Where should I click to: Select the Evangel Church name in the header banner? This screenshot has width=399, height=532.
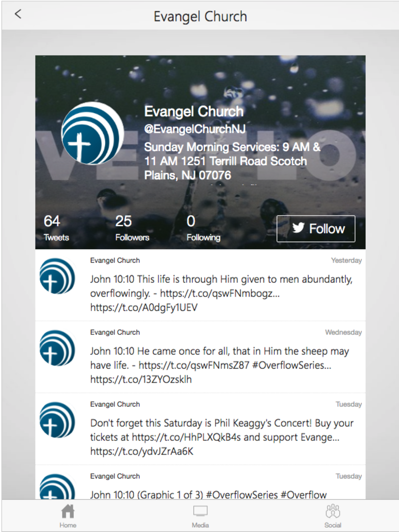(x=194, y=111)
